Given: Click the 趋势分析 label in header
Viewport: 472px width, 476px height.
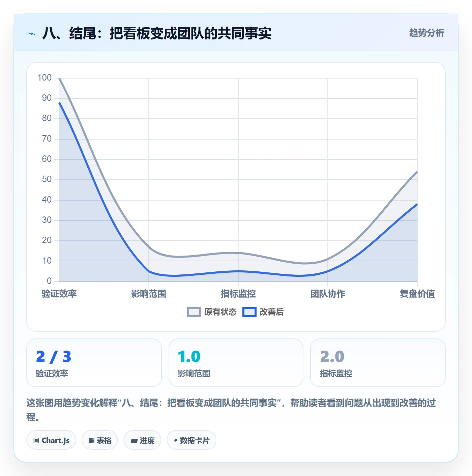Looking at the screenshot, I should coord(426,33).
